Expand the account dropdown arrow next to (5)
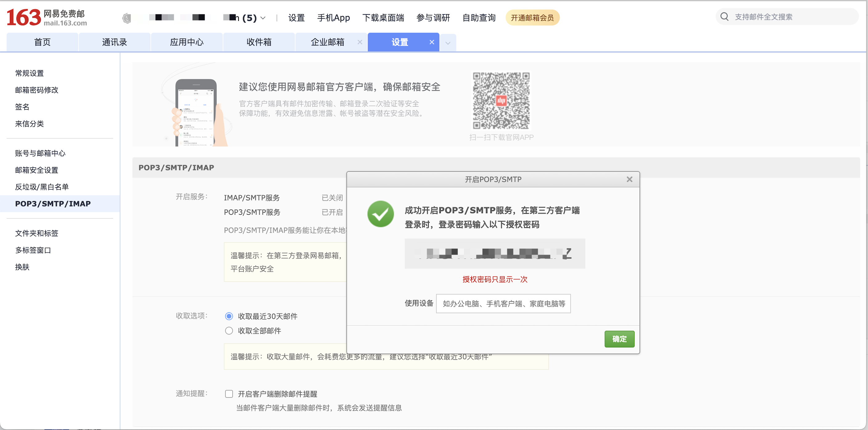This screenshot has width=868, height=430. click(x=263, y=18)
